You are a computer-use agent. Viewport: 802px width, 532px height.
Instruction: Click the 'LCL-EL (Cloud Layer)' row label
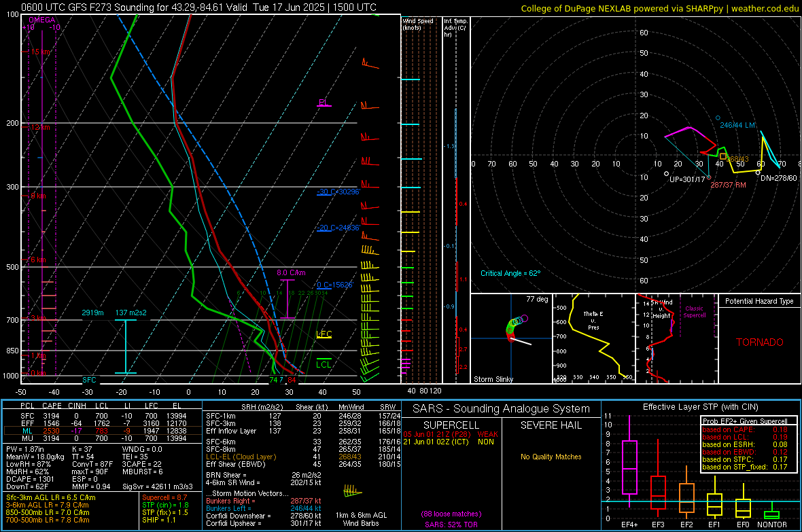(241, 457)
